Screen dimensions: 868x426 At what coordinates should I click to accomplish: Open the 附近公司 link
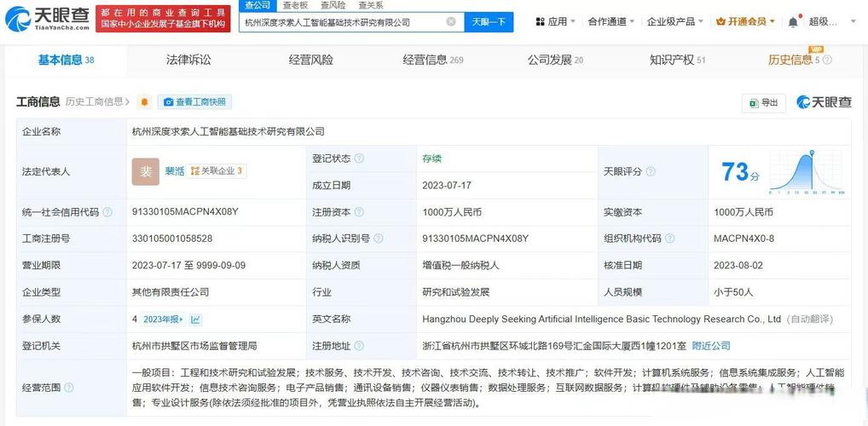[x=711, y=346]
